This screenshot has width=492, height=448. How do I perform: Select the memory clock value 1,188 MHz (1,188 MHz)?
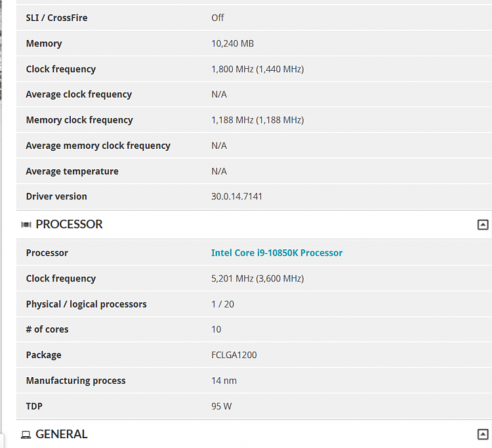click(258, 120)
